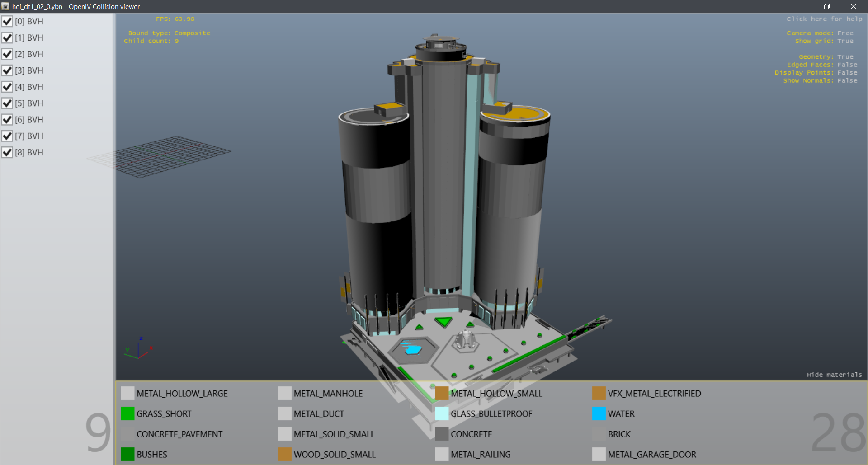Screen dimensions: 868x465
Task: Toggle the Camera mode setting
Action: click(820, 33)
